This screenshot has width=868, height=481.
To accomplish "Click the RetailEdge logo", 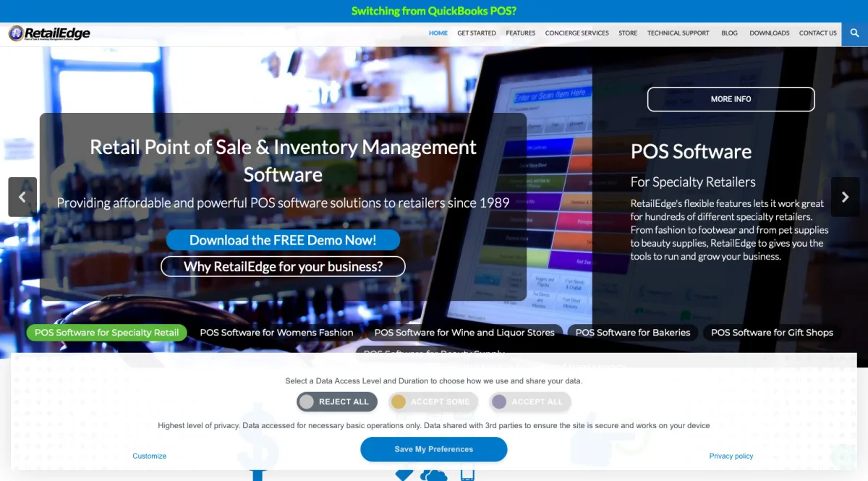I will tap(49, 33).
